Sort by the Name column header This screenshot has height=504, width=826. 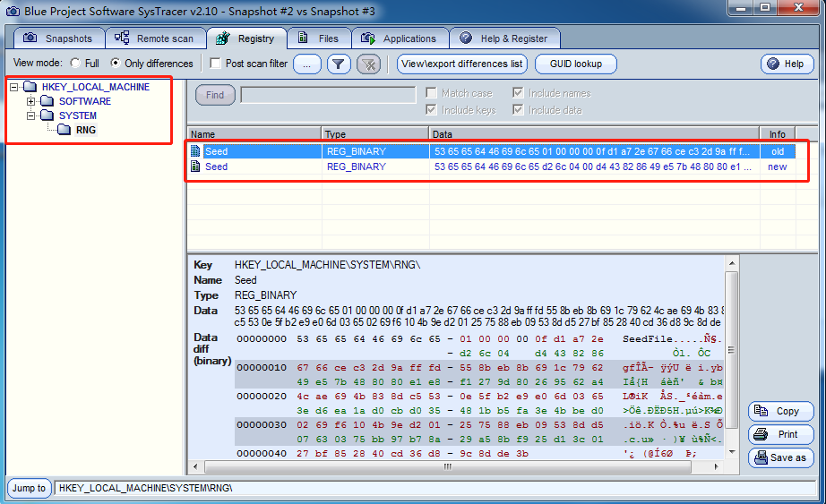254,134
